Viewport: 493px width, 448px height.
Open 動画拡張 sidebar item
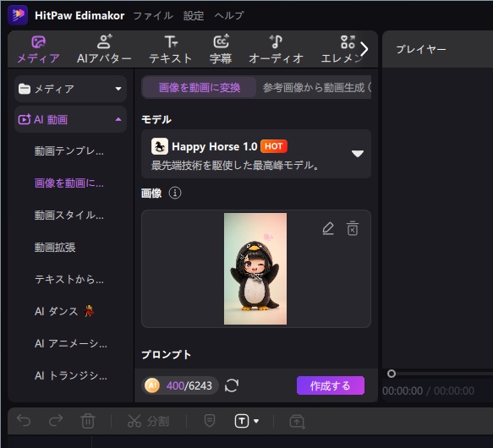click(55, 248)
